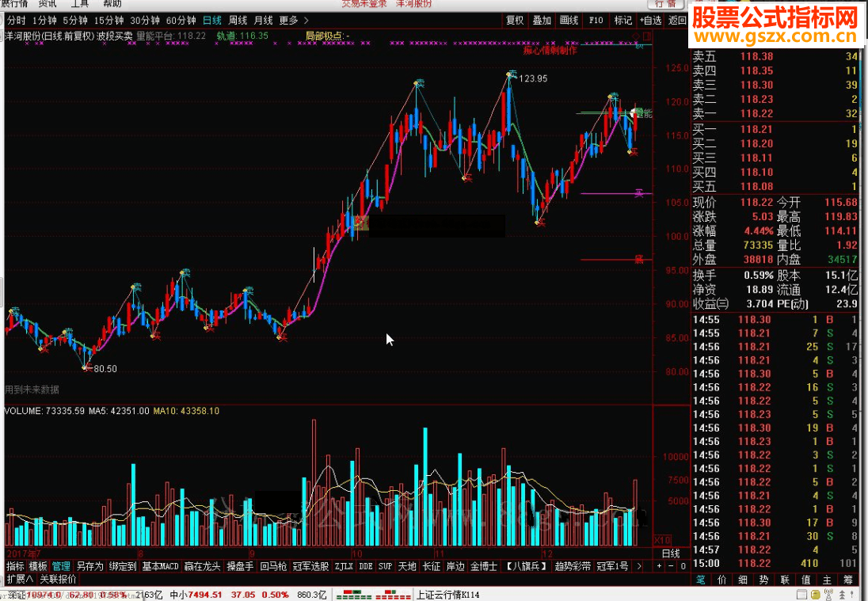Apply the 岸边 indicator template
The image size is (868, 601).
pos(455,566)
